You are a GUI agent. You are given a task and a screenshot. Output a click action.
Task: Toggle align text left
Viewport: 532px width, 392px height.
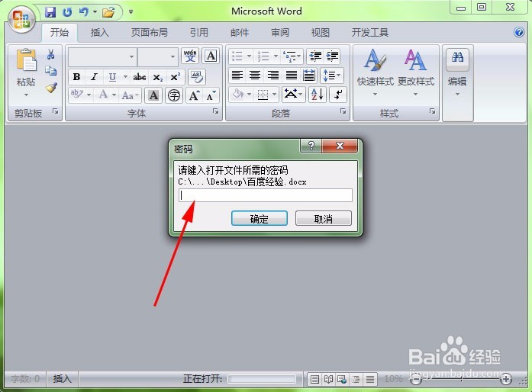(237, 75)
